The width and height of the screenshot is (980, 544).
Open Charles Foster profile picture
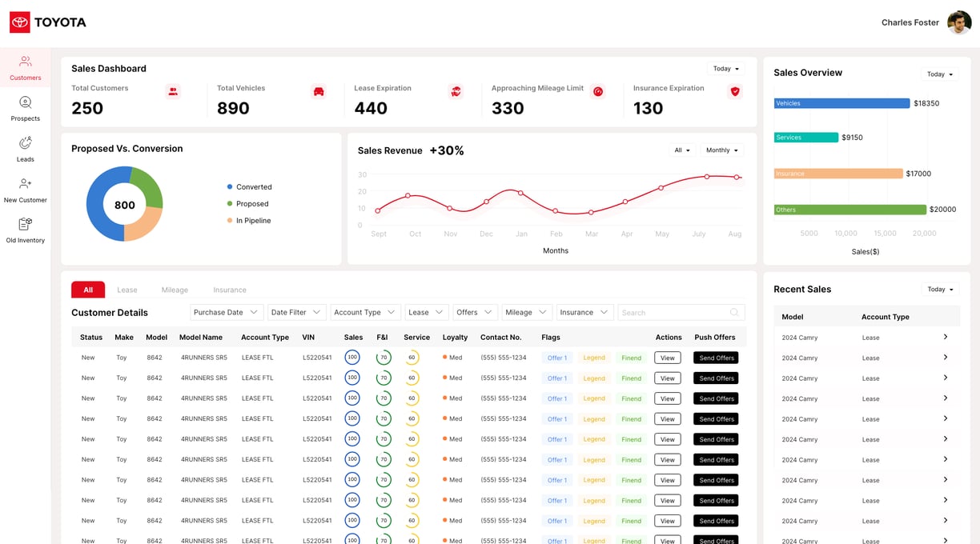pos(959,22)
